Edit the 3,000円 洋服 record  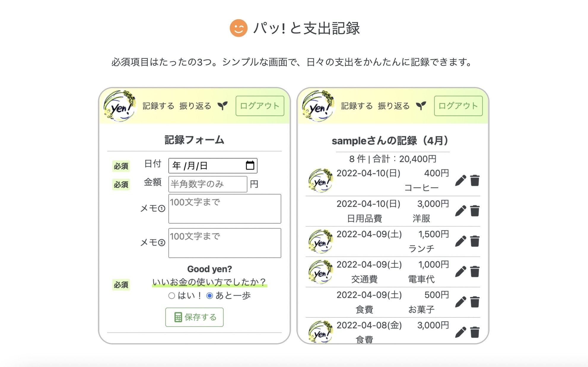[460, 211]
